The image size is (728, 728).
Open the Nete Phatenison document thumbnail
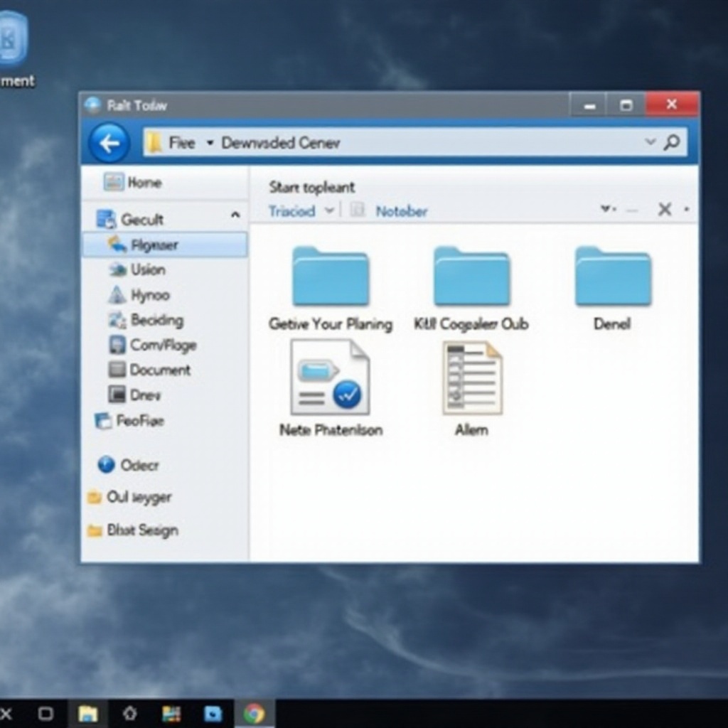click(329, 377)
